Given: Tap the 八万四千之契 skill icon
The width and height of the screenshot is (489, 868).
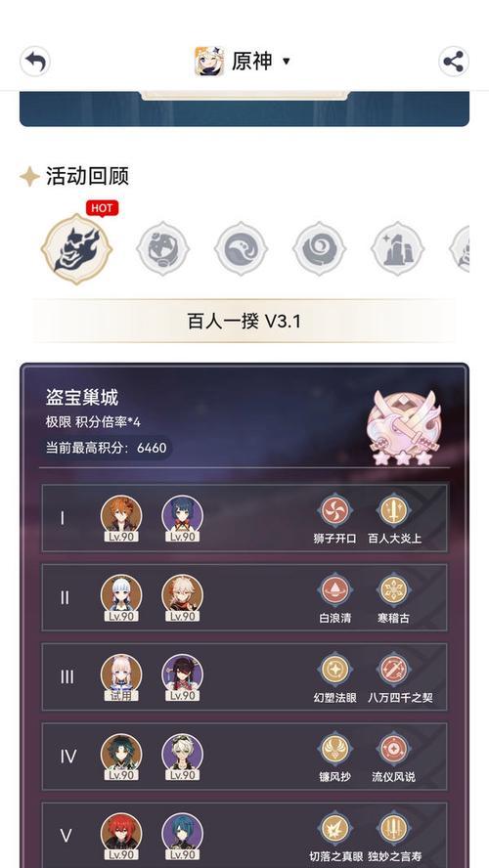Looking at the screenshot, I should (x=394, y=670).
